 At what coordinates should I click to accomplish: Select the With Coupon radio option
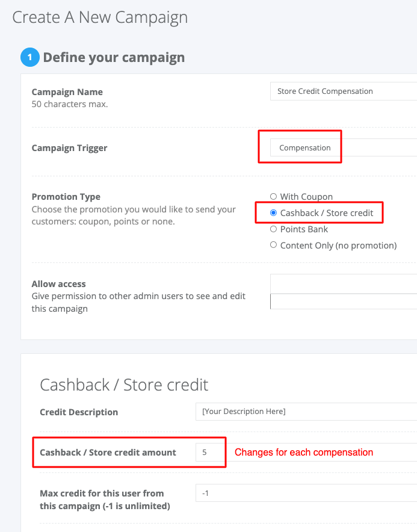pos(273,196)
